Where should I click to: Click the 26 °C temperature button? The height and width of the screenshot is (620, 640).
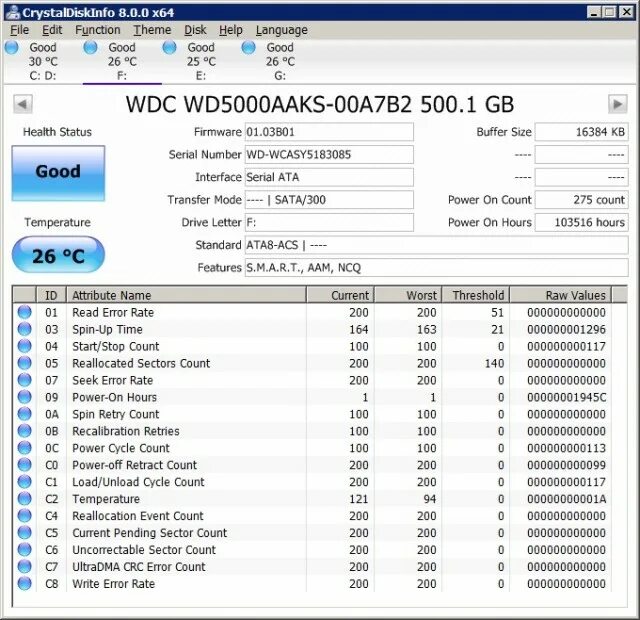click(58, 255)
